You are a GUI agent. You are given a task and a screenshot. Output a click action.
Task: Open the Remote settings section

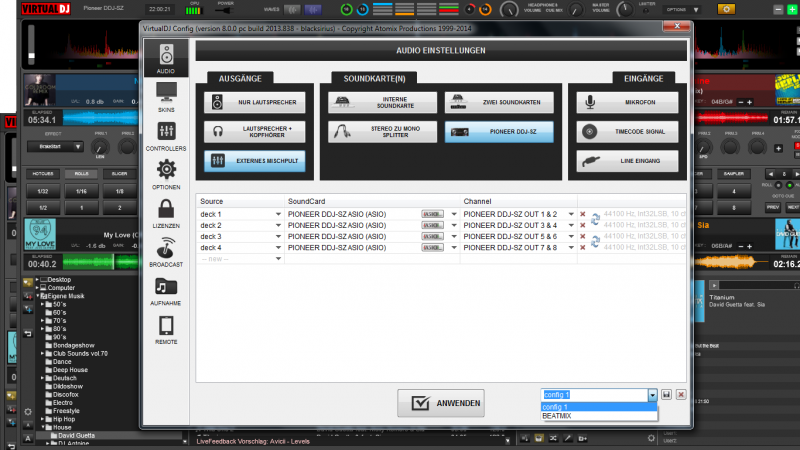(166, 330)
